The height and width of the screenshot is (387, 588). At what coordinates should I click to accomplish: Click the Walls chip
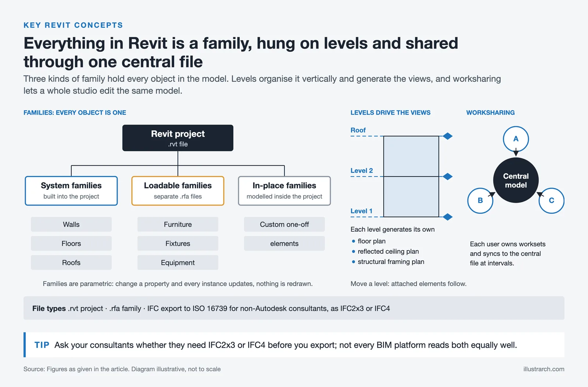tap(71, 224)
